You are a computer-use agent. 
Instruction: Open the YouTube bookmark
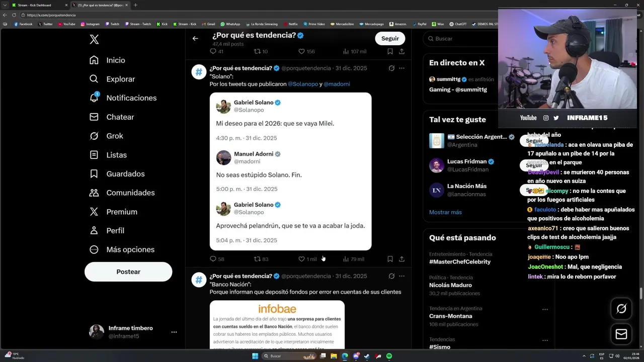[66, 24]
